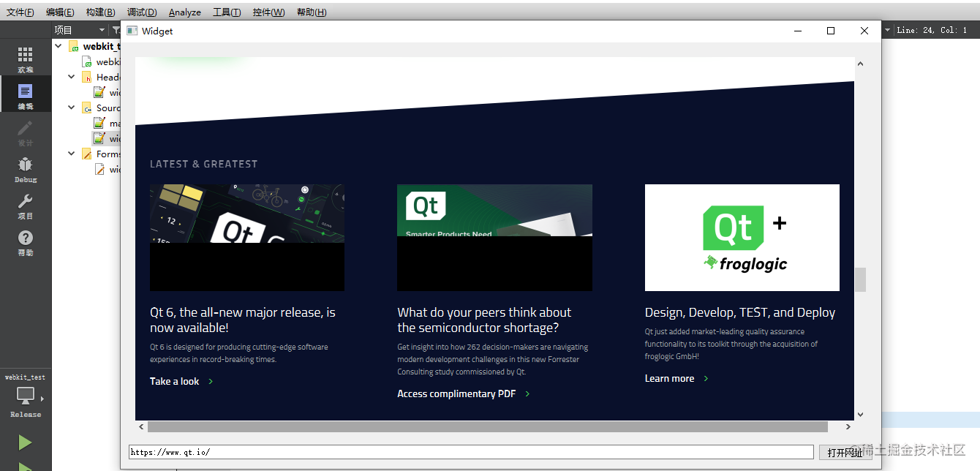Collapse the Sources folder

(72, 108)
